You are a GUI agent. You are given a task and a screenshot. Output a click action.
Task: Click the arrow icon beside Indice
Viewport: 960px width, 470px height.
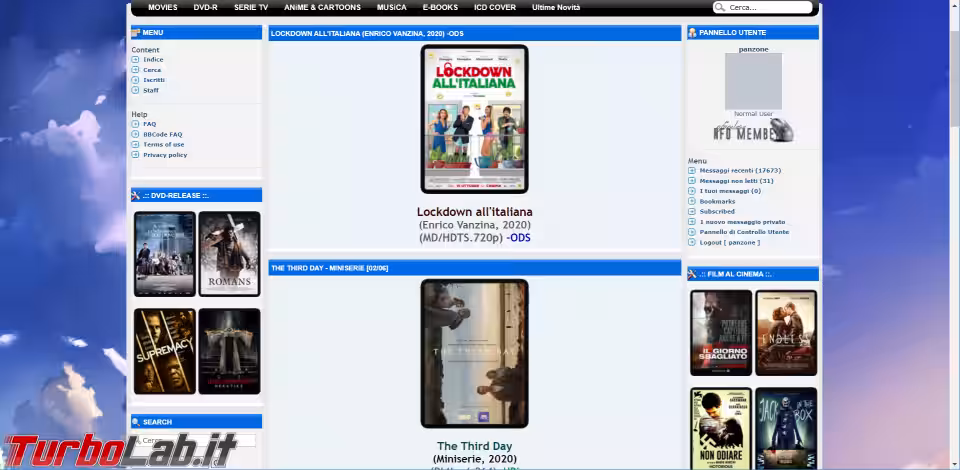pos(135,59)
